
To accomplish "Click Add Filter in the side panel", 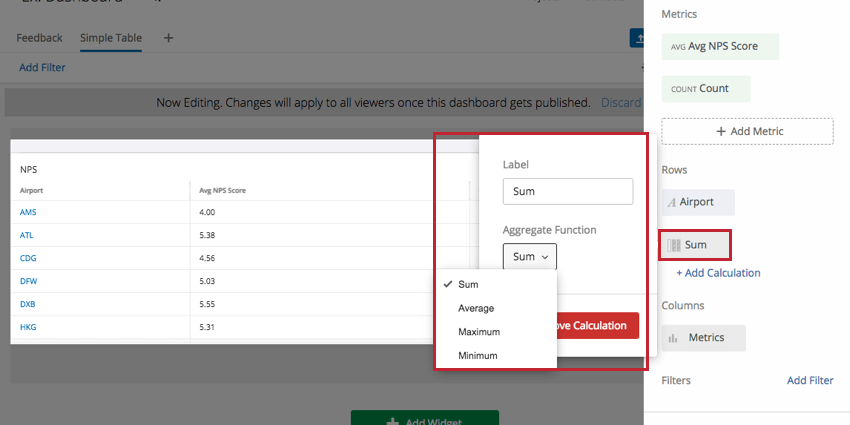I will (809, 381).
